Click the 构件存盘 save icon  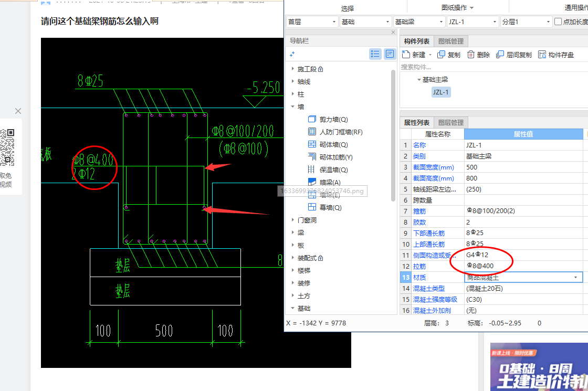pyautogui.click(x=542, y=55)
